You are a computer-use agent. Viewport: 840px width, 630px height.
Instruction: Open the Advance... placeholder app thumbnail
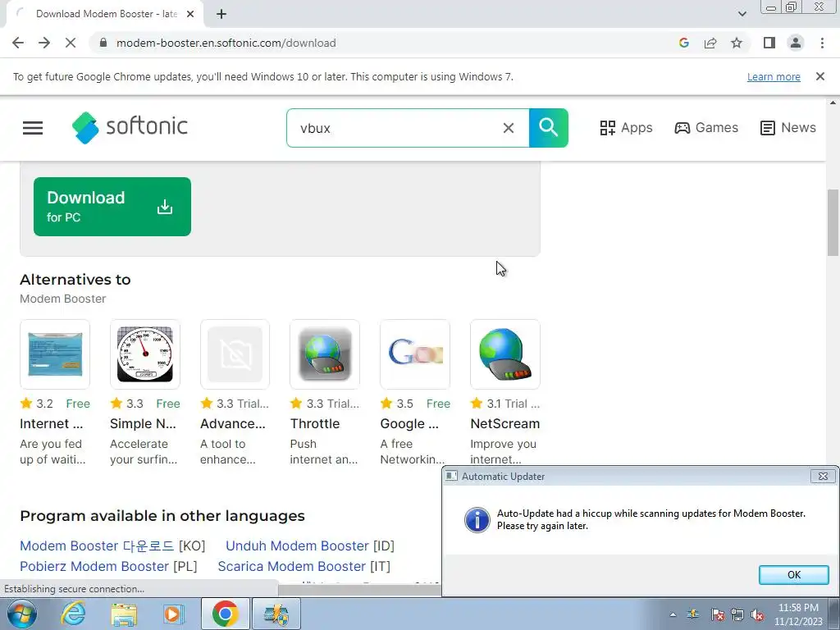[235, 354]
